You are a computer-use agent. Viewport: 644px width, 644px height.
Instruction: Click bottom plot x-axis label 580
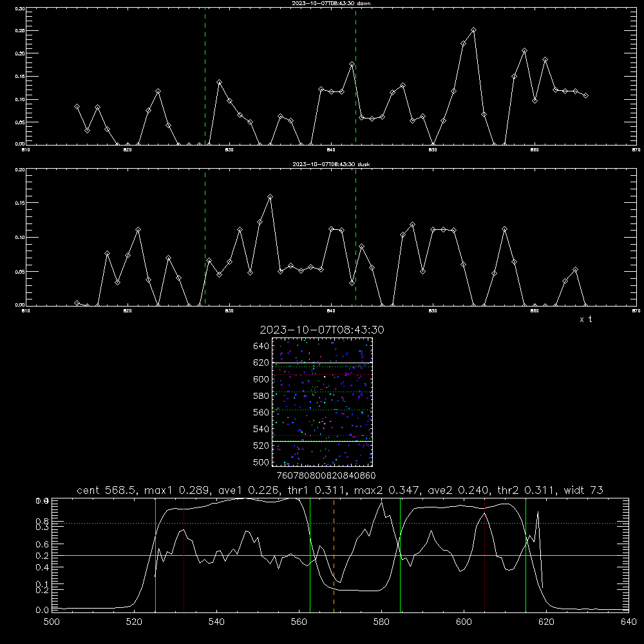[381, 622]
